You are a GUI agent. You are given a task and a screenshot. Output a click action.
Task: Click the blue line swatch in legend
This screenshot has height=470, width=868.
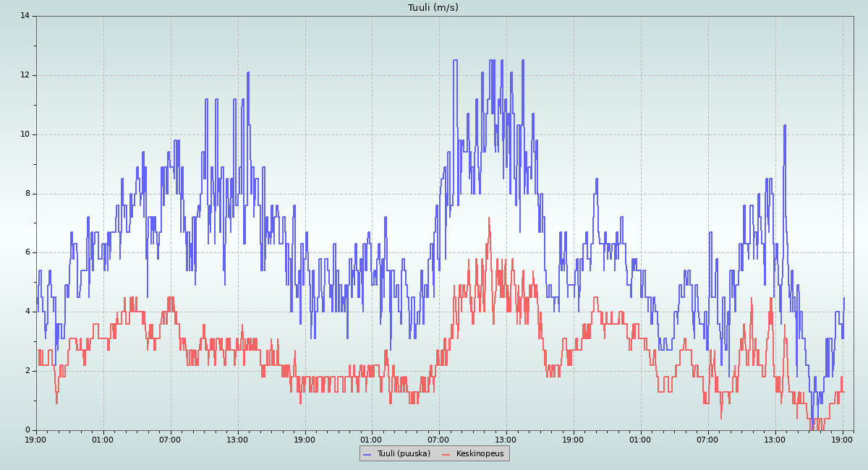tap(367, 454)
